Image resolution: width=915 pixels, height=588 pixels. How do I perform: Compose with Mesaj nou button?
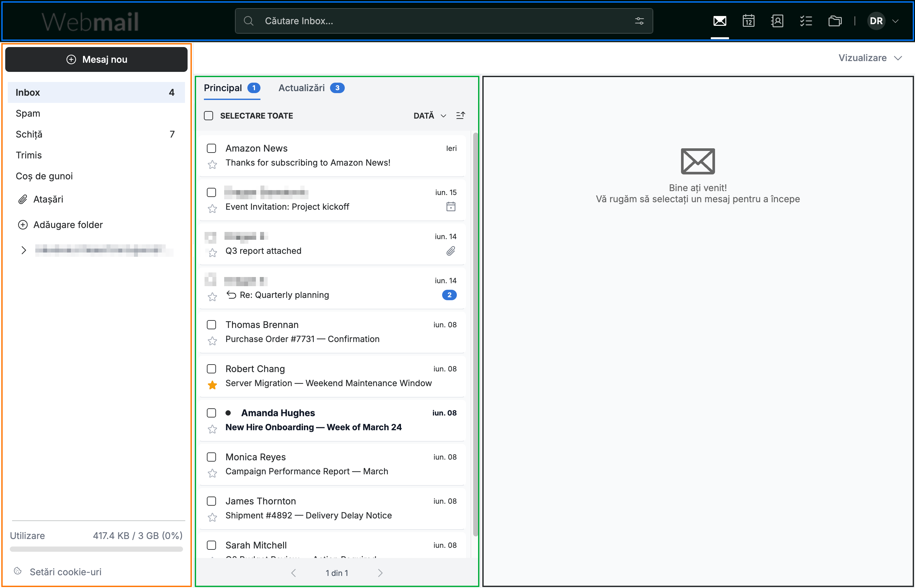click(96, 59)
